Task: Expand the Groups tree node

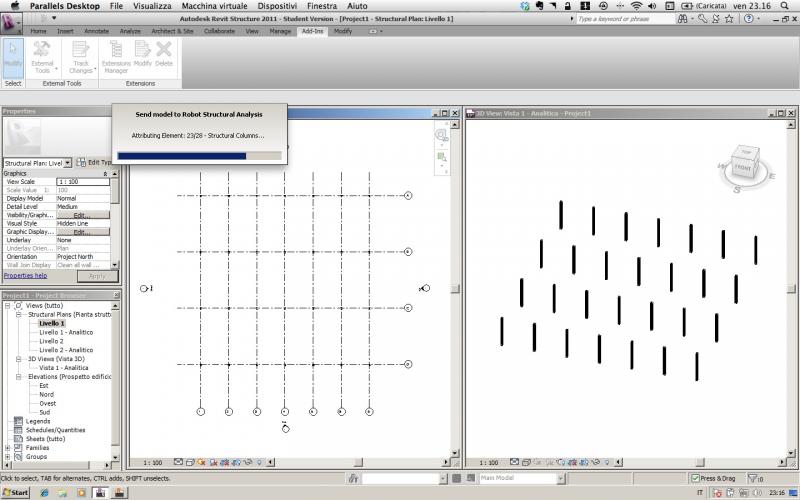Action: click(8, 457)
